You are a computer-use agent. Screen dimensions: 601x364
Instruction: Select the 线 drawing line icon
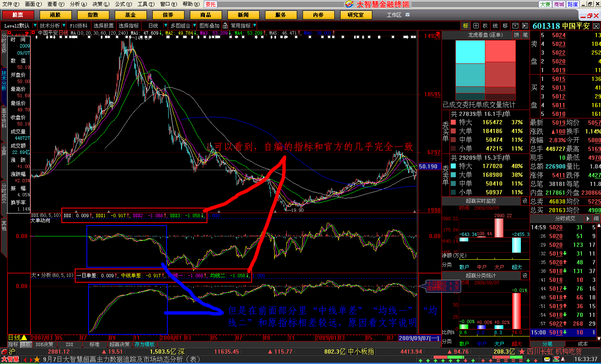pyautogui.click(x=495, y=26)
